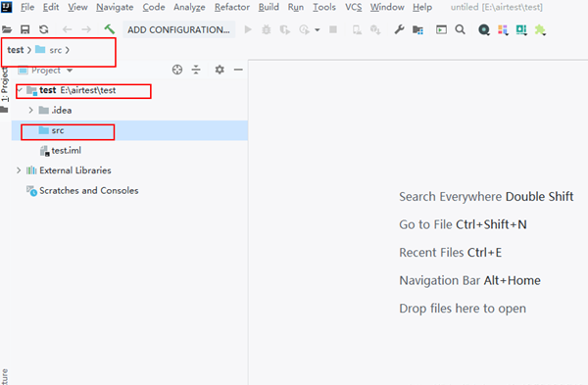This screenshot has width=588, height=385.
Task: Click the green puzzle piece plugin icon
Action: click(540, 29)
